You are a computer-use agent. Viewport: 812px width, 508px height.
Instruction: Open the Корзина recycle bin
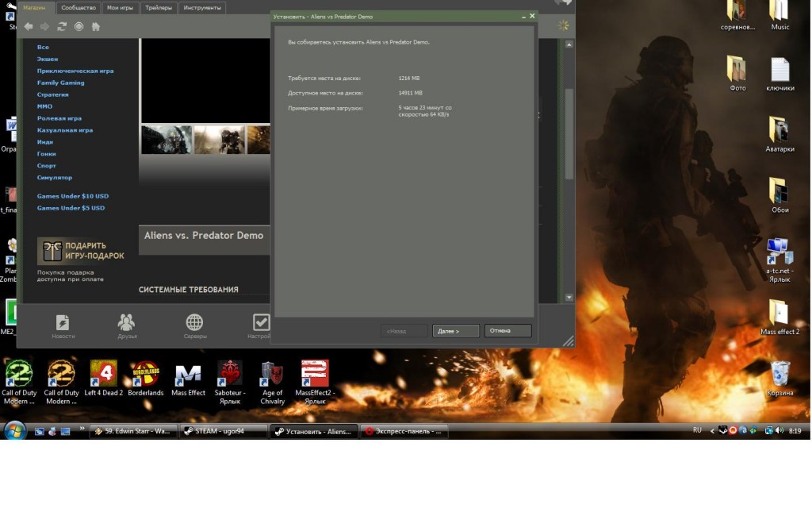coord(780,379)
